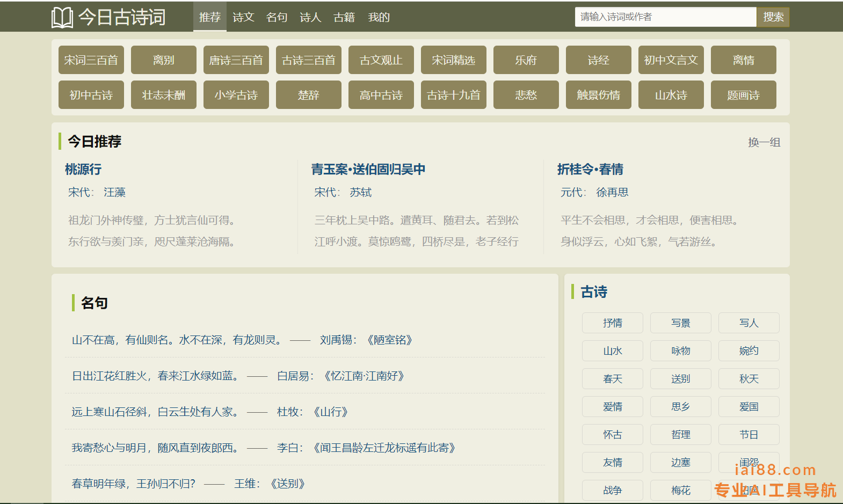Select the 宋词三百首 category button

pos(91,60)
